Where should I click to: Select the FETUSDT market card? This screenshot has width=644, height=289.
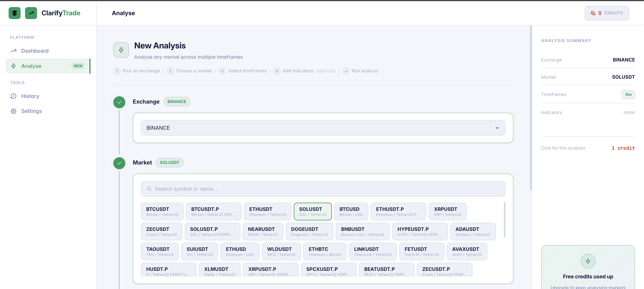tap(422, 251)
